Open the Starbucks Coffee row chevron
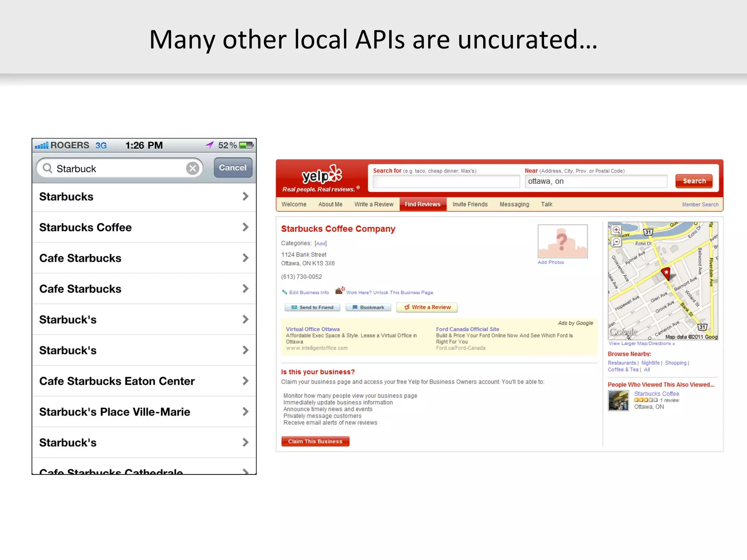747x560 pixels. 245,227
